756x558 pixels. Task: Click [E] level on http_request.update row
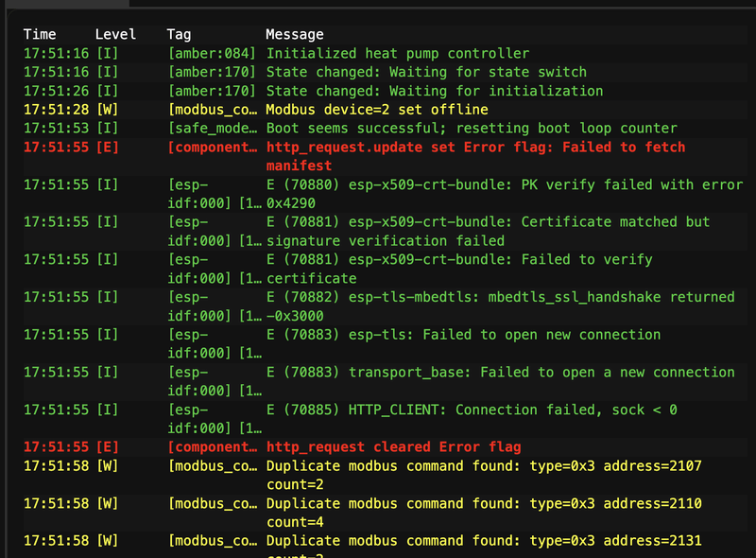pos(107,148)
